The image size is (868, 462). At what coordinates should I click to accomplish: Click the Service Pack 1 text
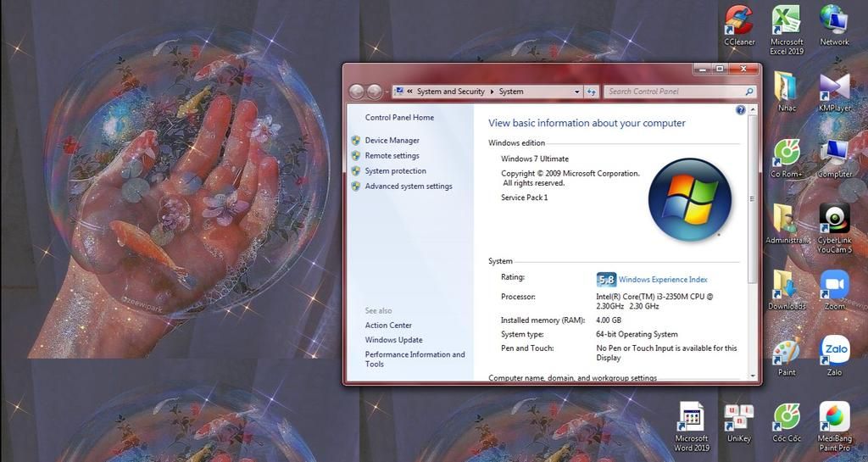tap(524, 198)
